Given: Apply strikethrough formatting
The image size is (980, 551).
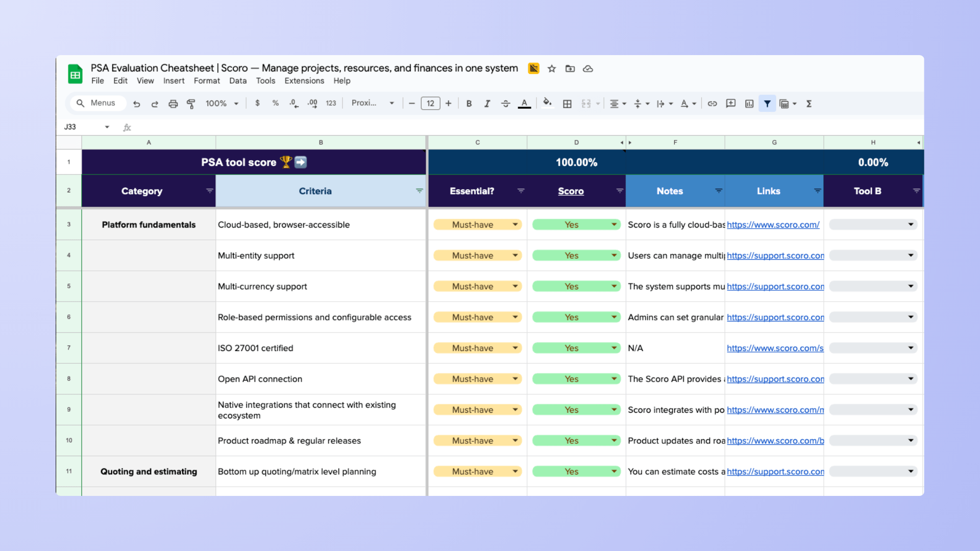Looking at the screenshot, I should coord(506,104).
